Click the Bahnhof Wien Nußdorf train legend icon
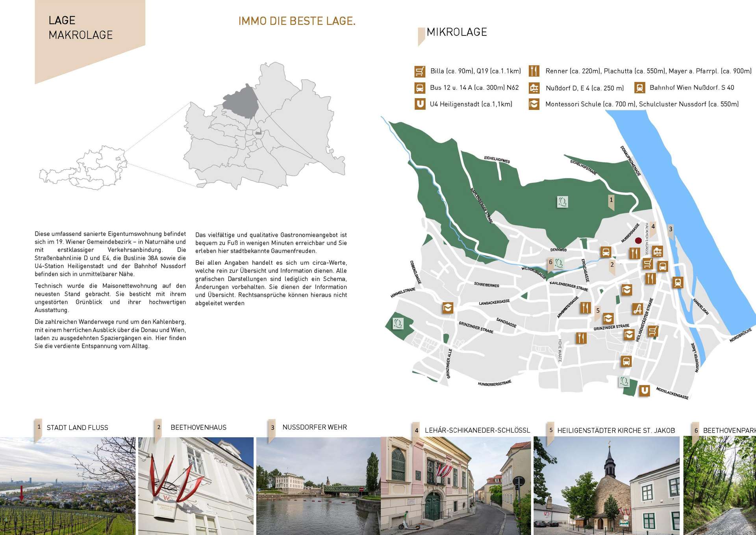The width and height of the screenshot is (756, 535). [639, 88]
